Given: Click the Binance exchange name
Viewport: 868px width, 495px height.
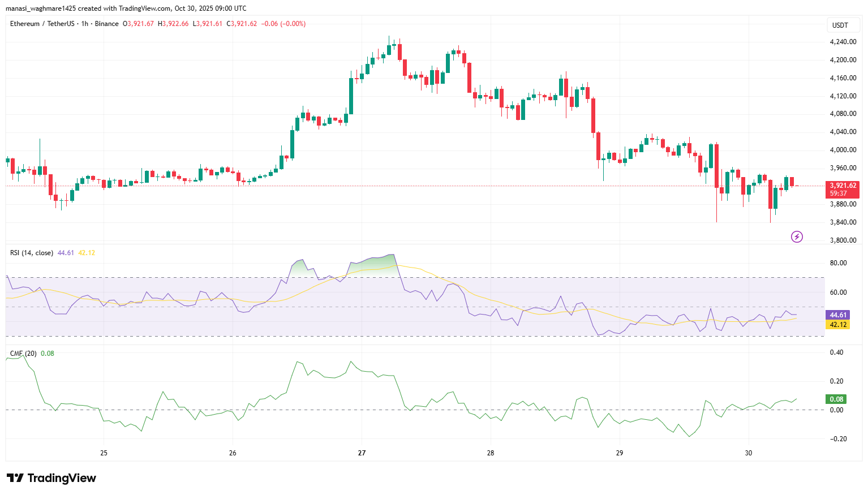Looking at the screenshot, I should [x=108, y=24].
